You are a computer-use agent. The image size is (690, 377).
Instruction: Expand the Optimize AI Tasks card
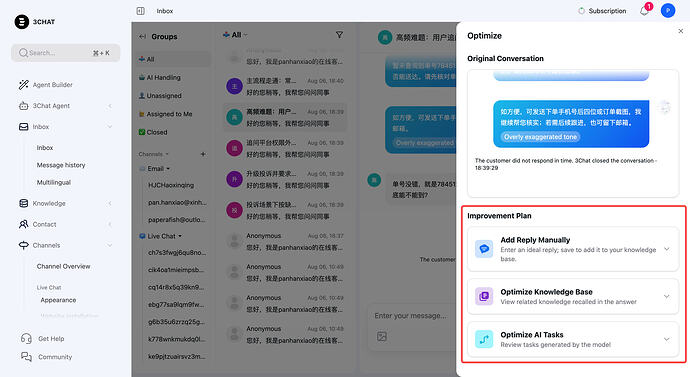coord(667,339)
